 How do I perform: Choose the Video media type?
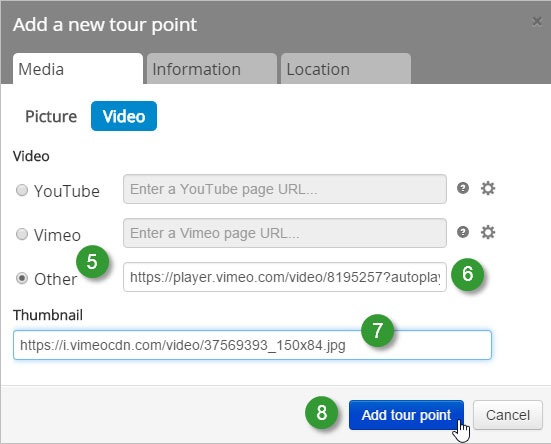(x=124, y=116)
